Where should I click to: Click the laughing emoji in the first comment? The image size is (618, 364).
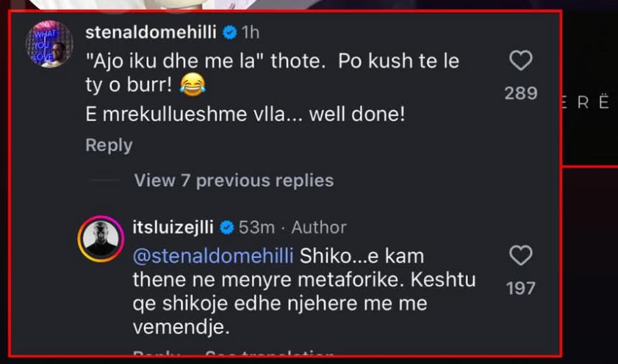[x=192, y=86]
